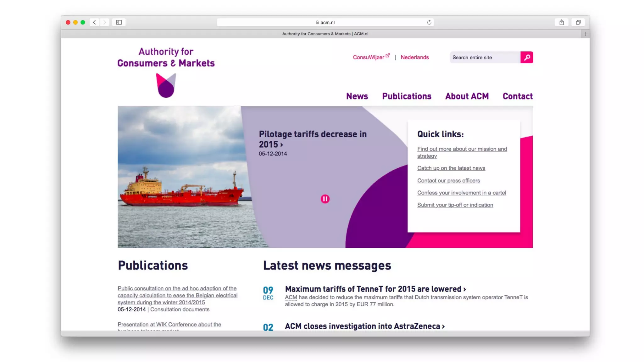644x362 pixels.
Task: Reload the acm.nl page
Action: [429, 22]
